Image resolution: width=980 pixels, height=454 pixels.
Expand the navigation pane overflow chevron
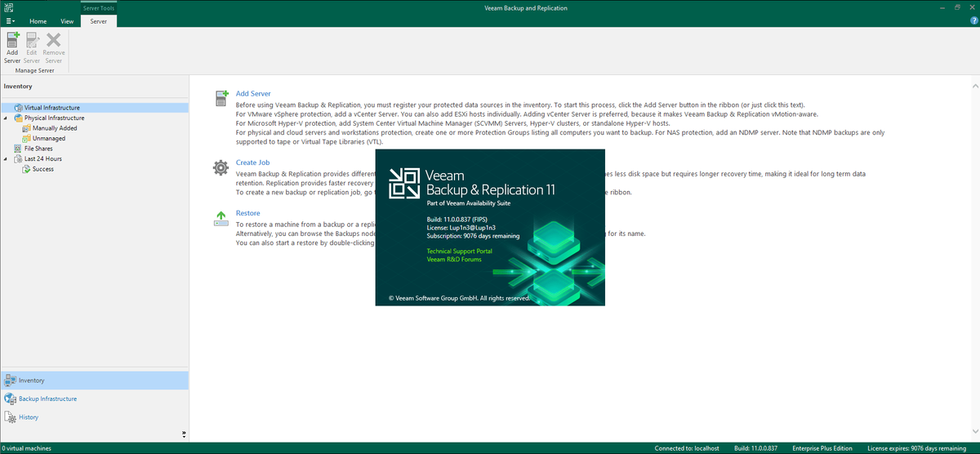point(184,434)
